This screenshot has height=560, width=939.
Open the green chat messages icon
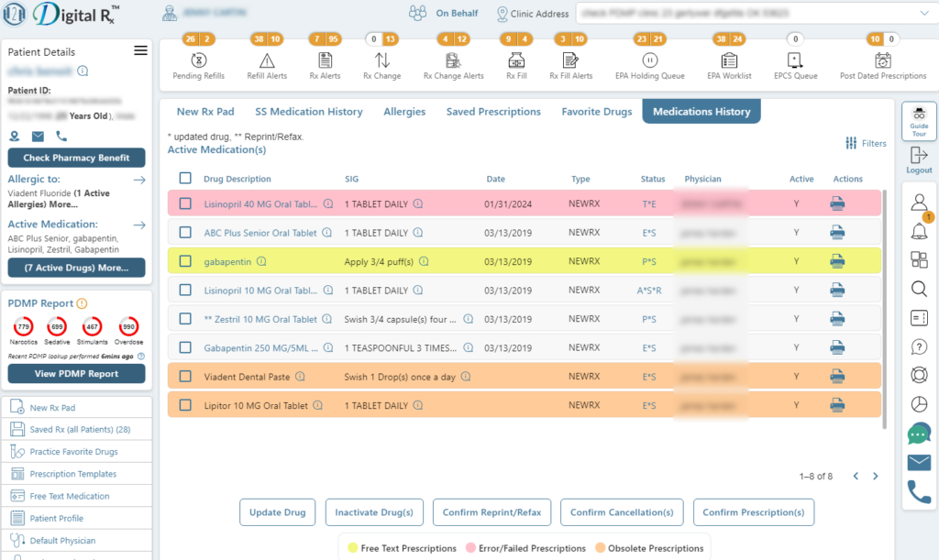pos(918,434)
